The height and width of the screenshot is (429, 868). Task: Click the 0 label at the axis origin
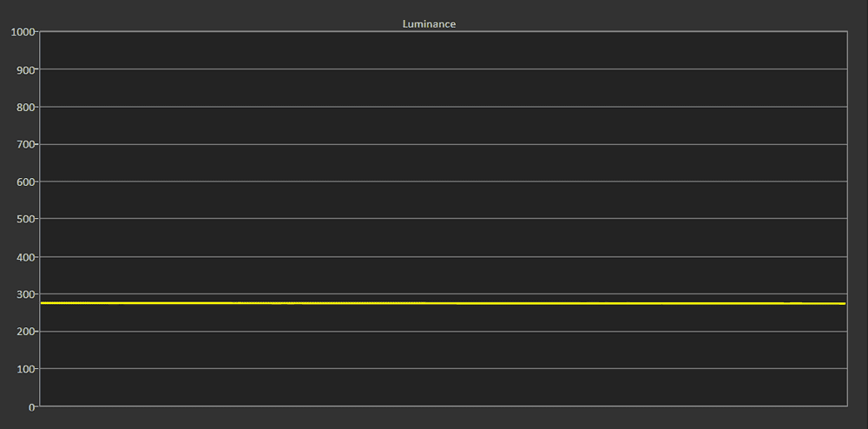pyautogui.click(x=32, y=407)
